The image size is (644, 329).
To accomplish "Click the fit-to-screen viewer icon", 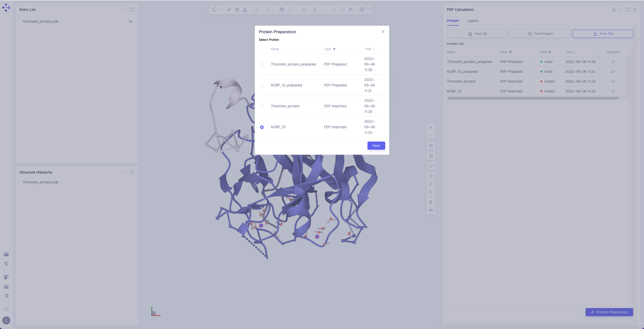I will click(x=431, y=146).
